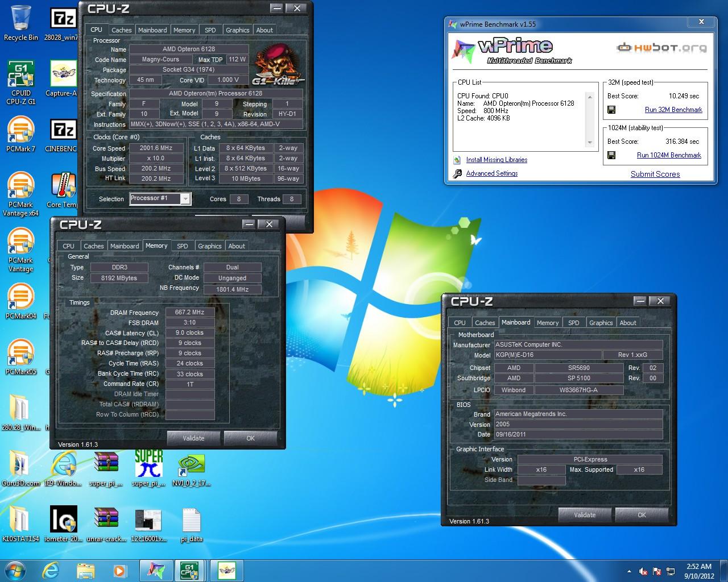Click the AMD Opteron 6128 name field
This screenshot has height=582, width=728.
189,49
